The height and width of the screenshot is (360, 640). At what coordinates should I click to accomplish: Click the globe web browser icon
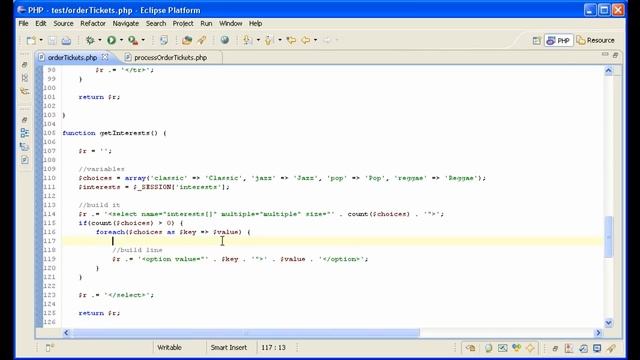coord(224,40)
